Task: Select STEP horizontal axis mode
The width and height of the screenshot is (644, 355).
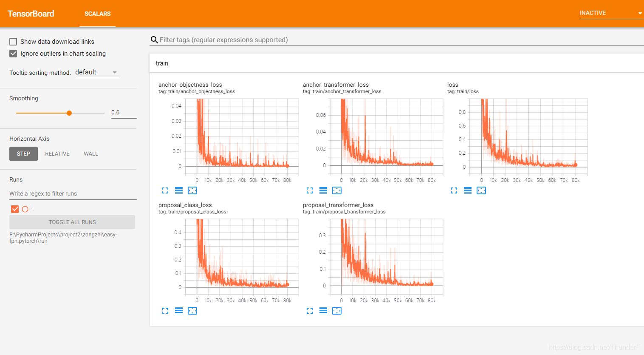Action: (x=23, y=154)
